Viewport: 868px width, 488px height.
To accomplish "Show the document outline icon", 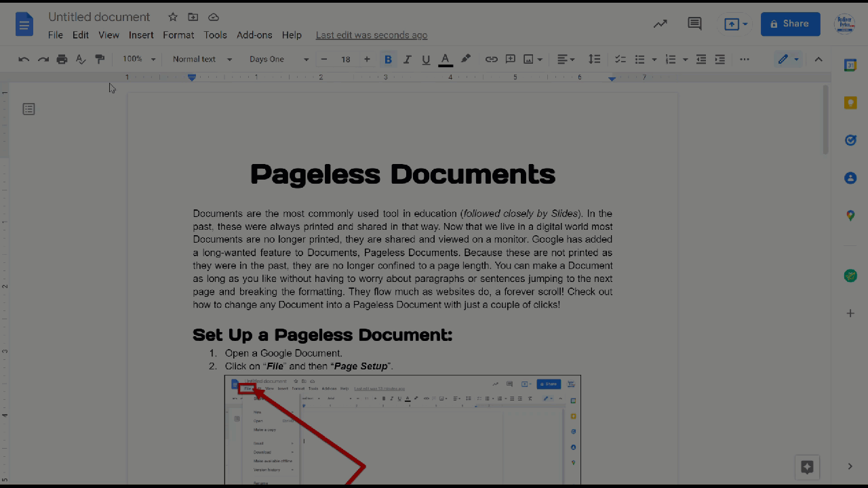I will [x=28, y=109].
